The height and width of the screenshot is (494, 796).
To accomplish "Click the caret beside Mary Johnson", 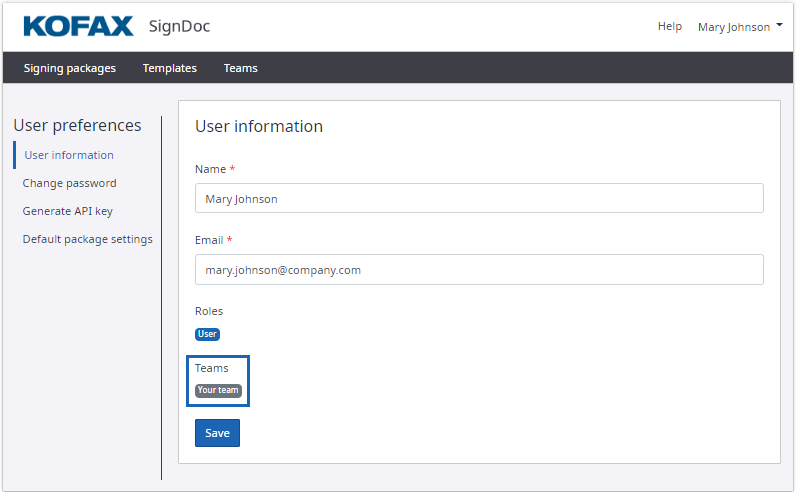I will tap(779, 26).
